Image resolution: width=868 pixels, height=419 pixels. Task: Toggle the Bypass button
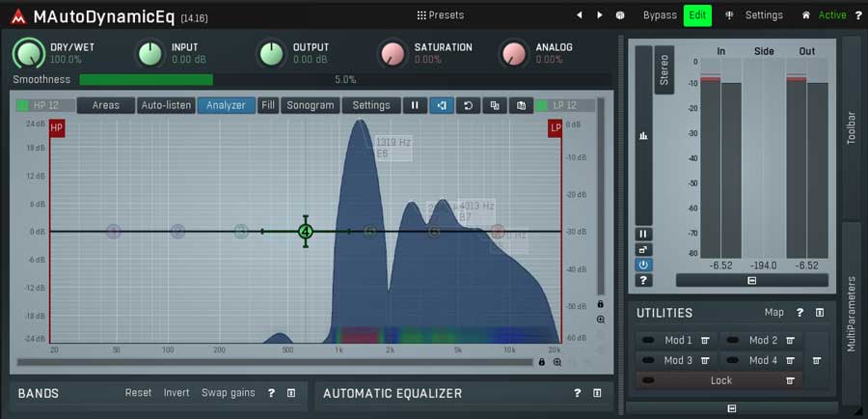[x=660, y=15]
